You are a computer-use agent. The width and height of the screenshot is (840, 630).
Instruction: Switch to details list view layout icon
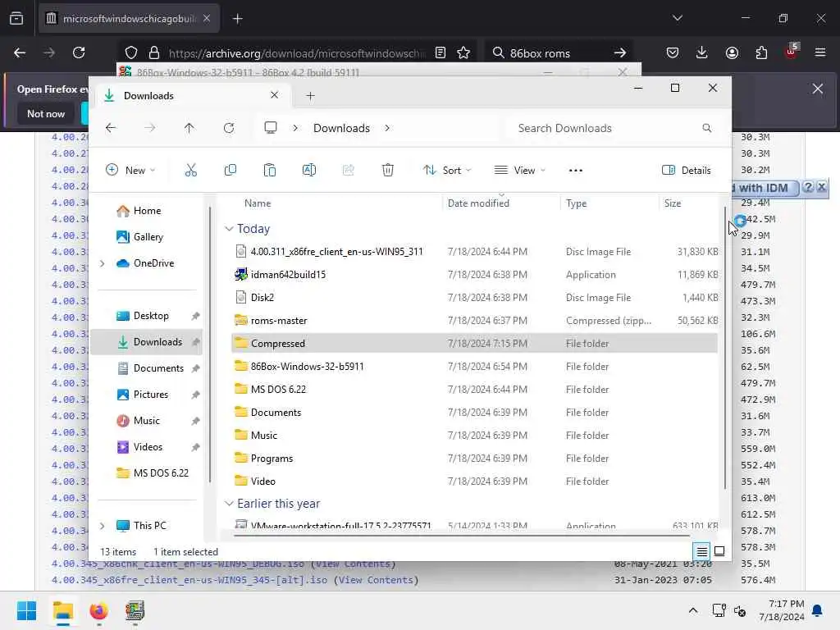pos(702,551)
